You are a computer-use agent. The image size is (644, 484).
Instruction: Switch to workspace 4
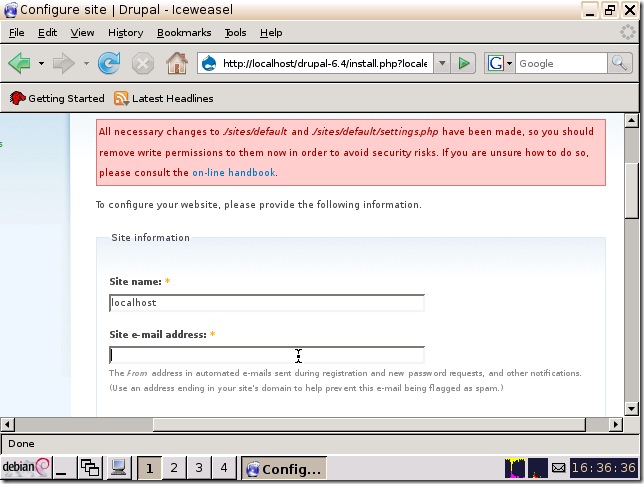223,468
